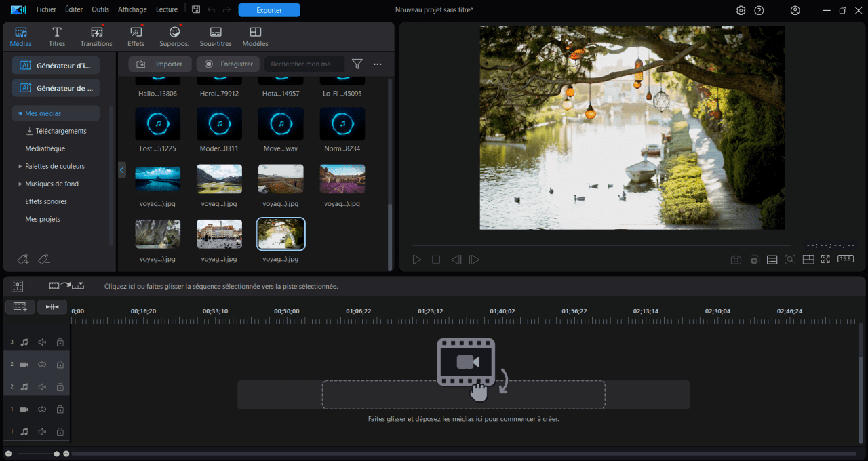Stop the preview playback
The image size is (868, 461).
click(x=436, y=260)
